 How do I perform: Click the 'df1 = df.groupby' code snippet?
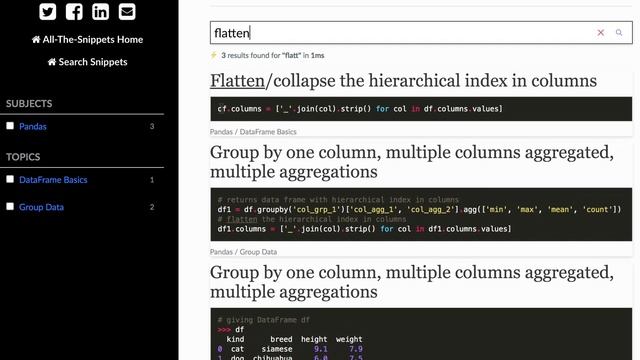[421, 214]
